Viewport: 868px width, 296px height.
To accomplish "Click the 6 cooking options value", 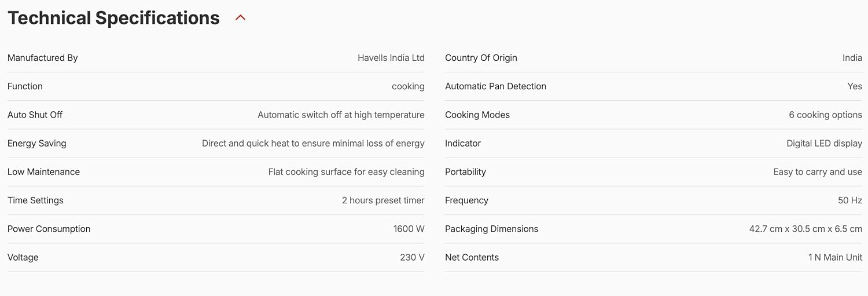I will [x=825, y=115].
